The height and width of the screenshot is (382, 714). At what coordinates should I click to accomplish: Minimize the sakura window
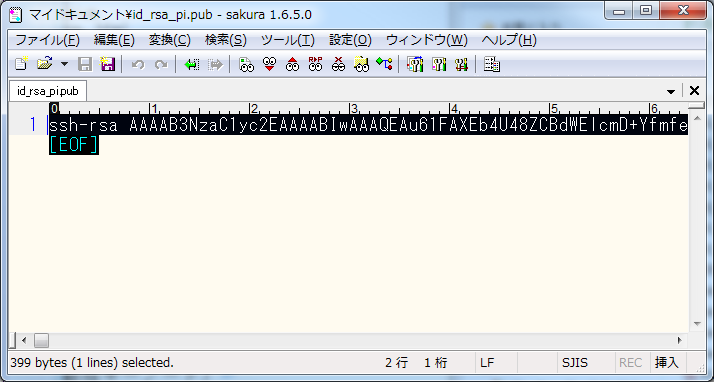pyautogui.click(x=619, y=11)
